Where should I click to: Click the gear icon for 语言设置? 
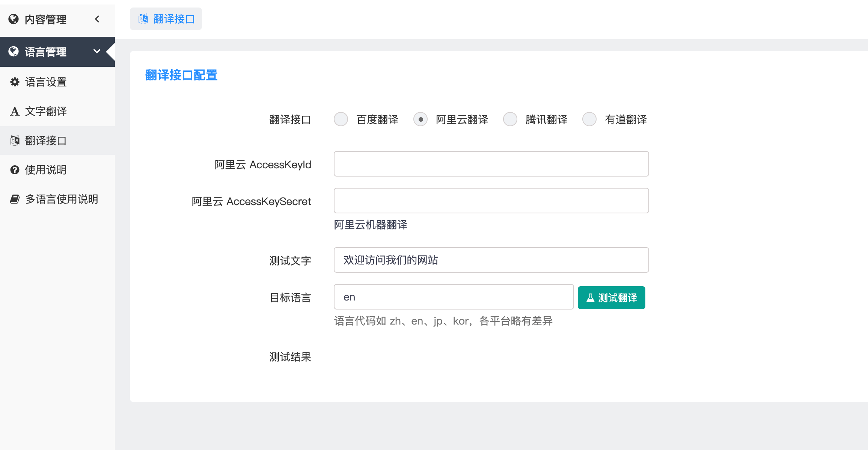(15, 82)
